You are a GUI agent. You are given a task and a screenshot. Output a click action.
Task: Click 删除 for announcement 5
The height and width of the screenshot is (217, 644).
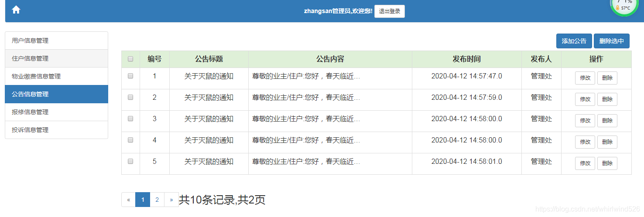(x=607, y=163)
